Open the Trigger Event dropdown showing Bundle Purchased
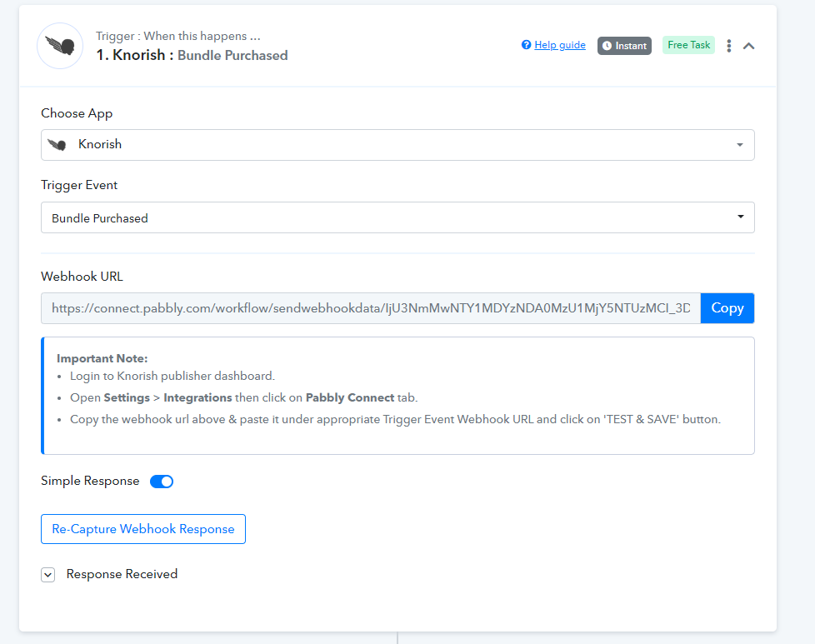 [x=397, y=217]
